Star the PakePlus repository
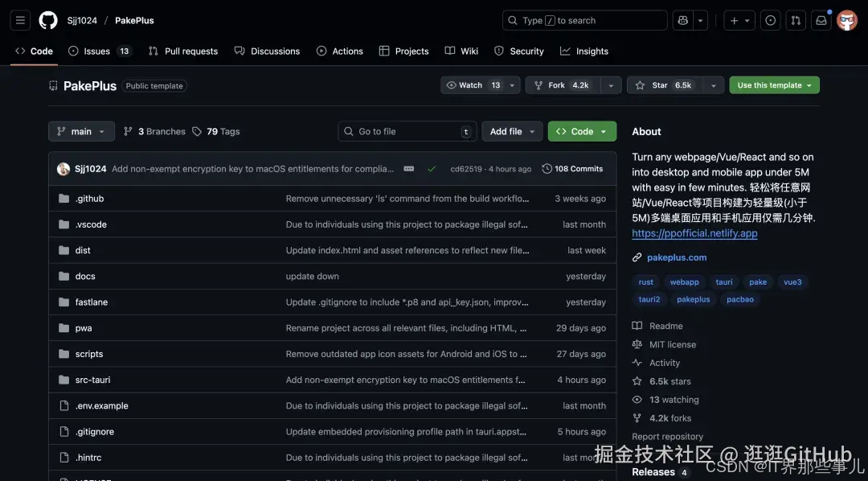Viewport: 868px width, 481px height. click(x=665, y=85)
